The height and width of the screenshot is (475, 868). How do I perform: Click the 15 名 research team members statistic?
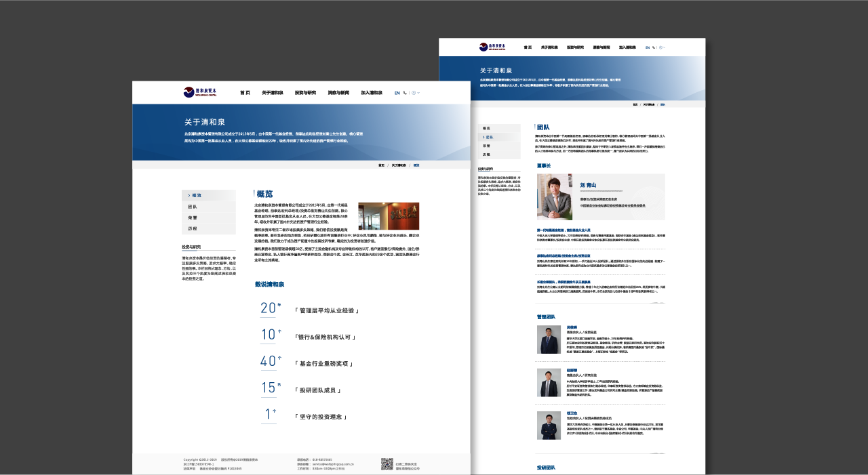(271, 388)
